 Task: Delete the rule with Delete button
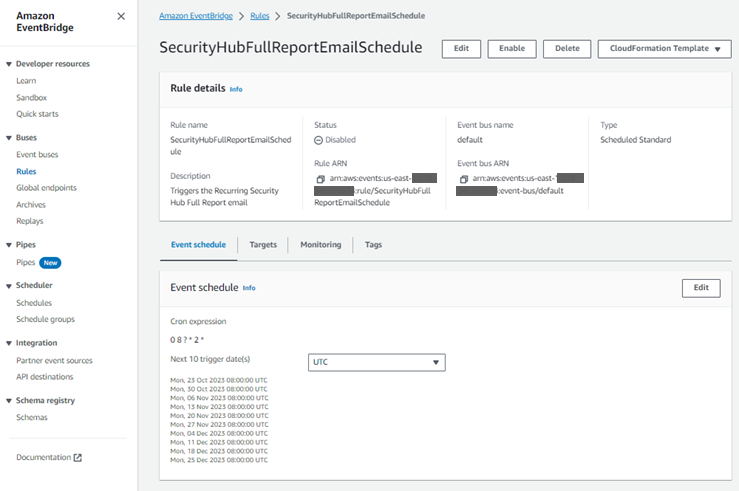[x=567, y=49]
